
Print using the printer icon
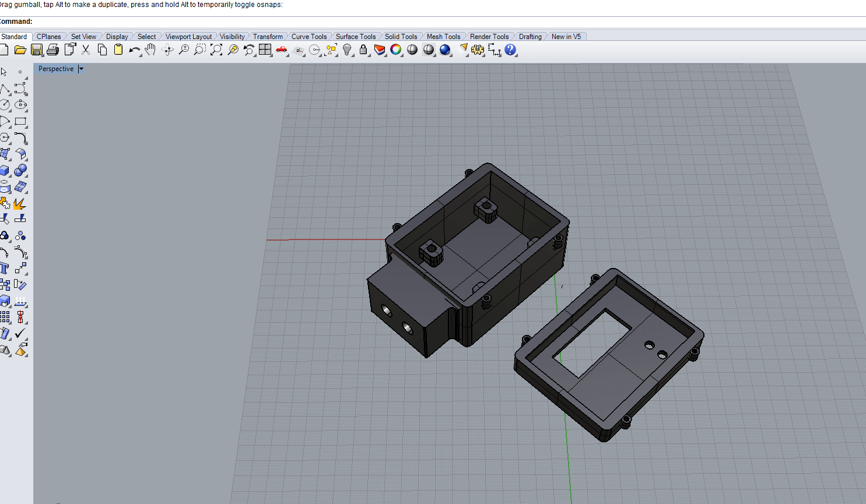53,50
